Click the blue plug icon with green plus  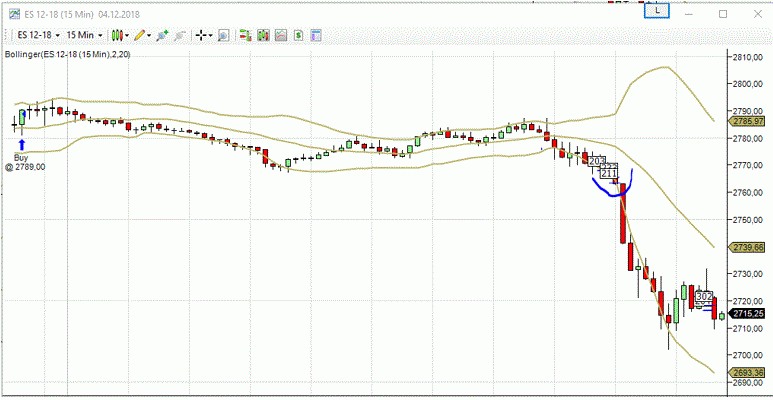click(162, 36)
